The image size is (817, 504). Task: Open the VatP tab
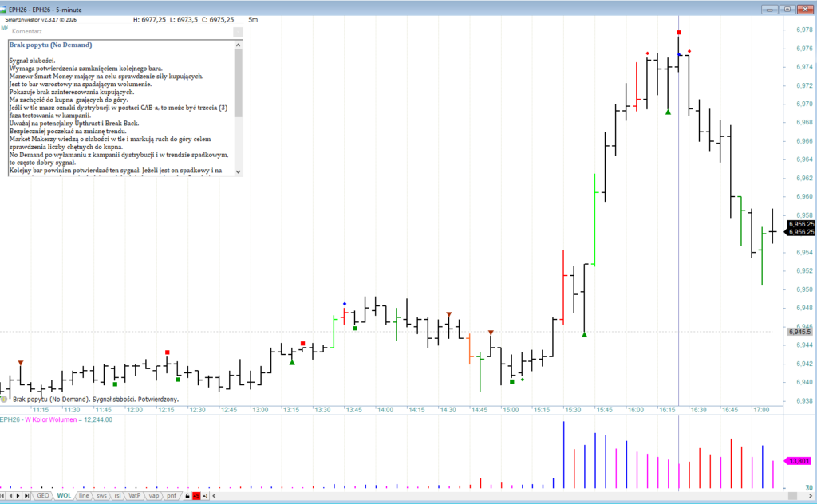point(134,496)
